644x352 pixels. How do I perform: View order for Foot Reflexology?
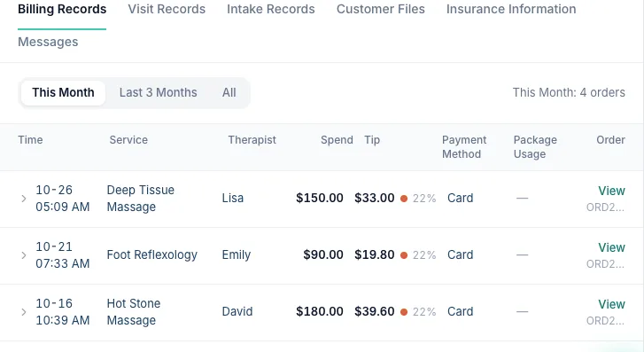click(611, 247)
